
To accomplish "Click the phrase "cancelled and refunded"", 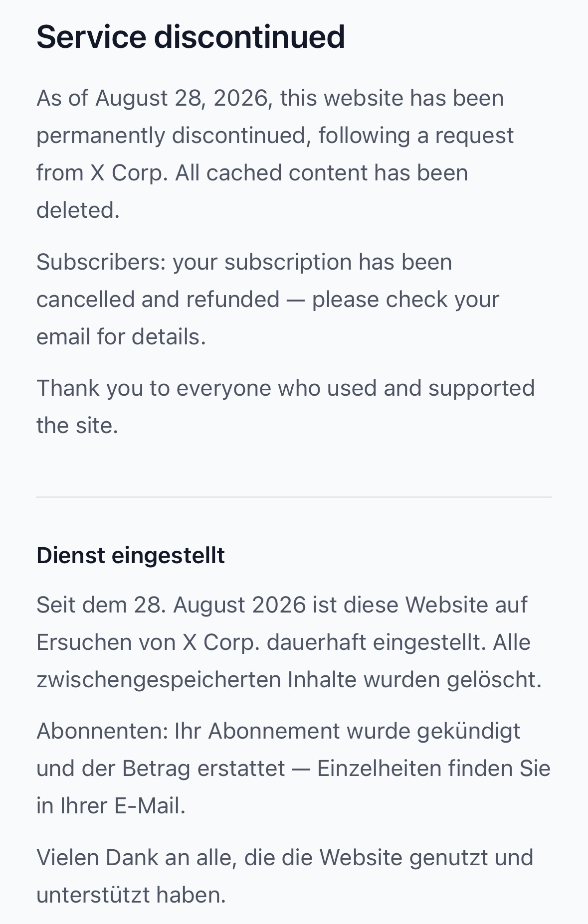I will 158,299.
